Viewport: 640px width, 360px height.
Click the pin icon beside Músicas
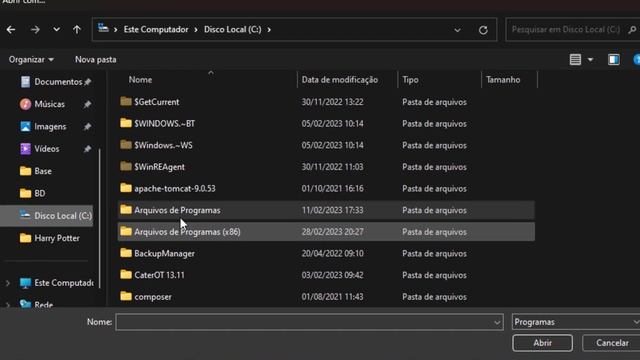coord(87,104)
